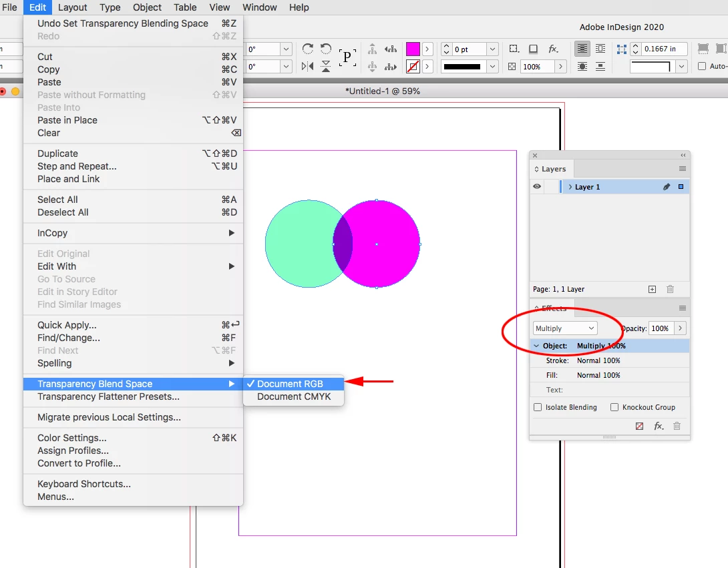Expand Layer 1 disclosure arrow
This screenshot has height=568, width=728.
coord(570,186)
